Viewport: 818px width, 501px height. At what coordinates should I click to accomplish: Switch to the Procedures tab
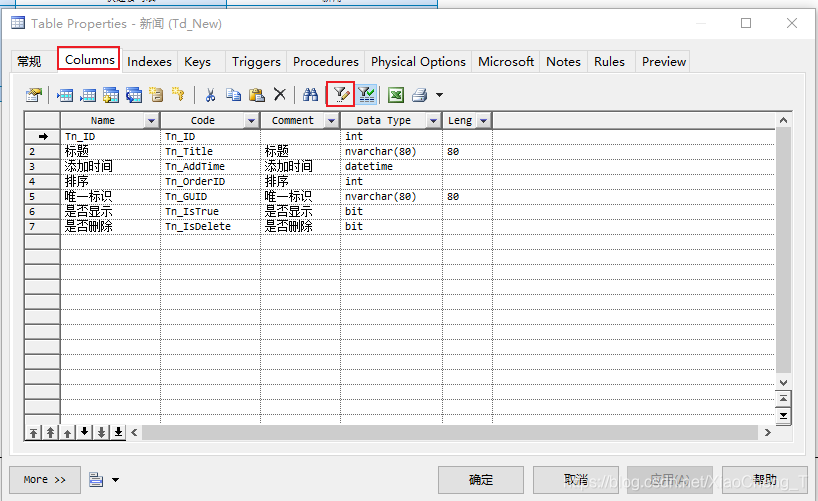326,62
